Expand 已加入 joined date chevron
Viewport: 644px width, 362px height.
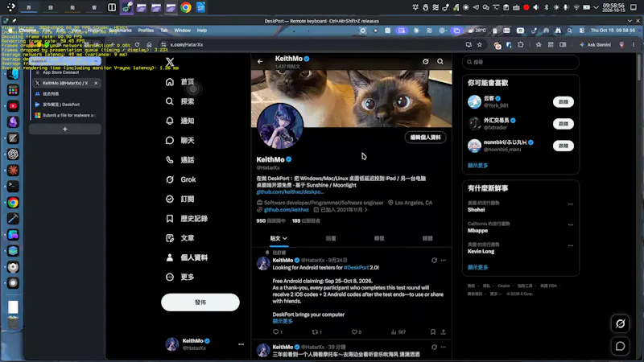(x=366, y=210)
